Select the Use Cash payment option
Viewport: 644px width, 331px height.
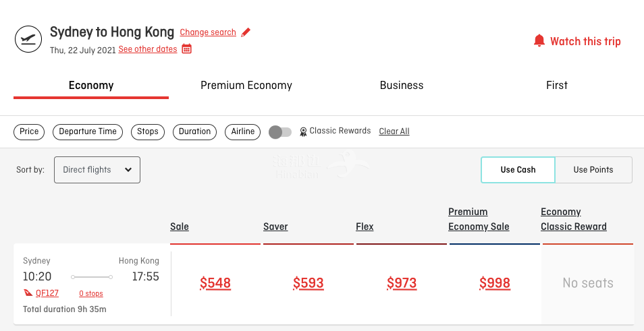tap(518, 170)
